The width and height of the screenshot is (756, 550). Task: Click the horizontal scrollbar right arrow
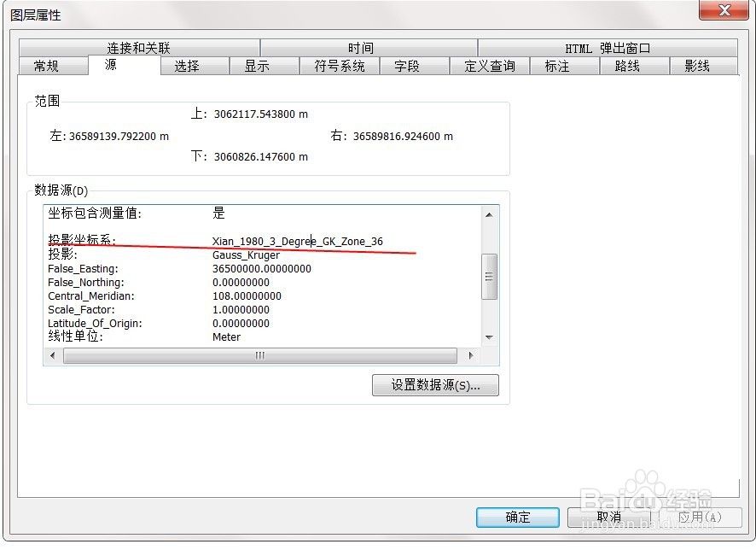[473, 355]
